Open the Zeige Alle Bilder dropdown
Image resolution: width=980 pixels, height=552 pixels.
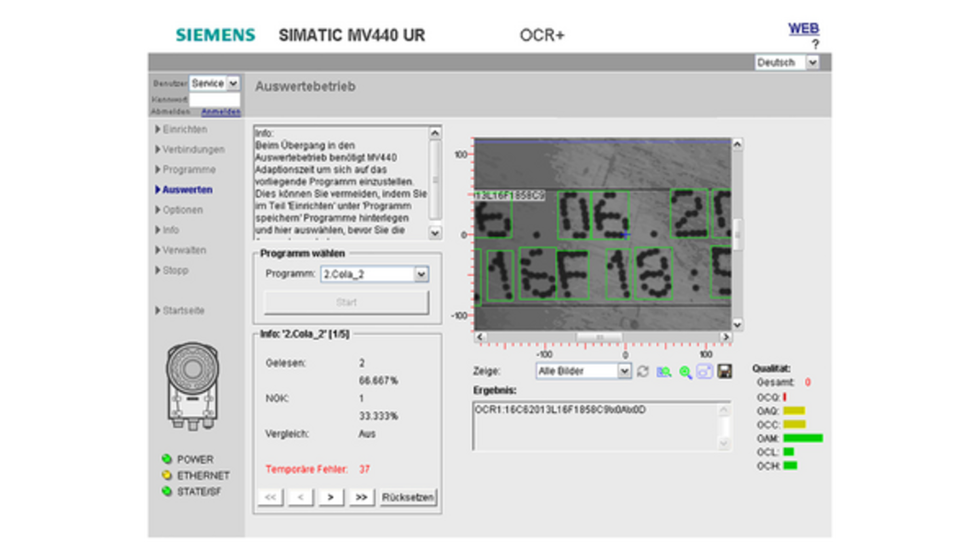click(582, 372)
